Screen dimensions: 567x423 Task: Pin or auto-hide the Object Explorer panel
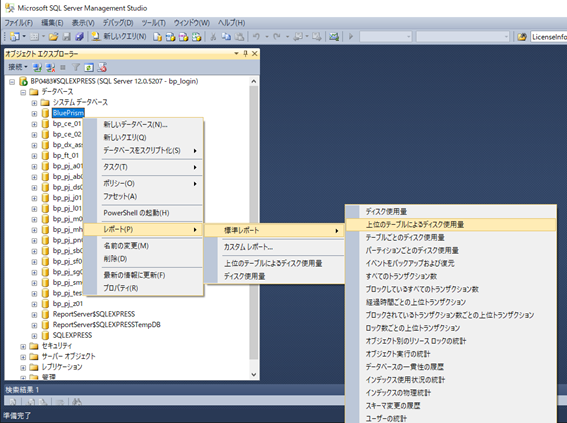246,54
